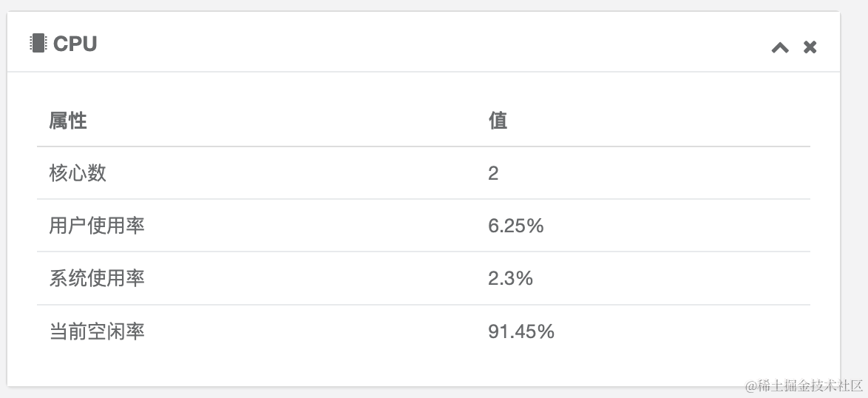Click the 6.25% user usage value
Viewport: 868px width, 398px height.
click(x=516, y=226)
